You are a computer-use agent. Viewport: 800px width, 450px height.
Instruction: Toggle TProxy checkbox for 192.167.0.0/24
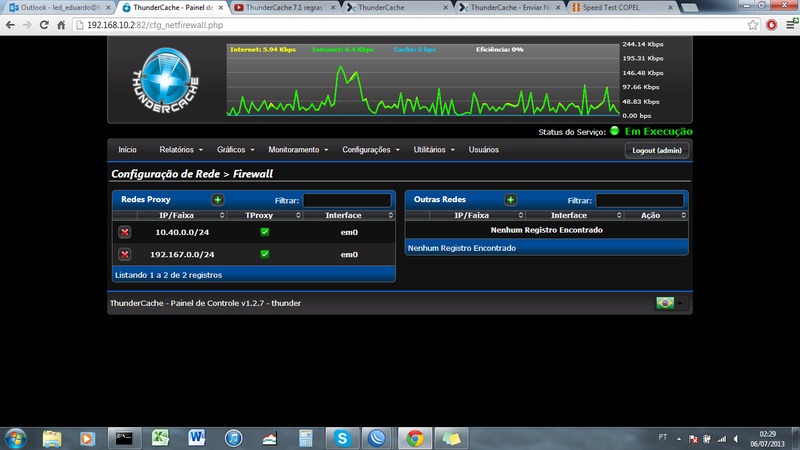(264, 254)
